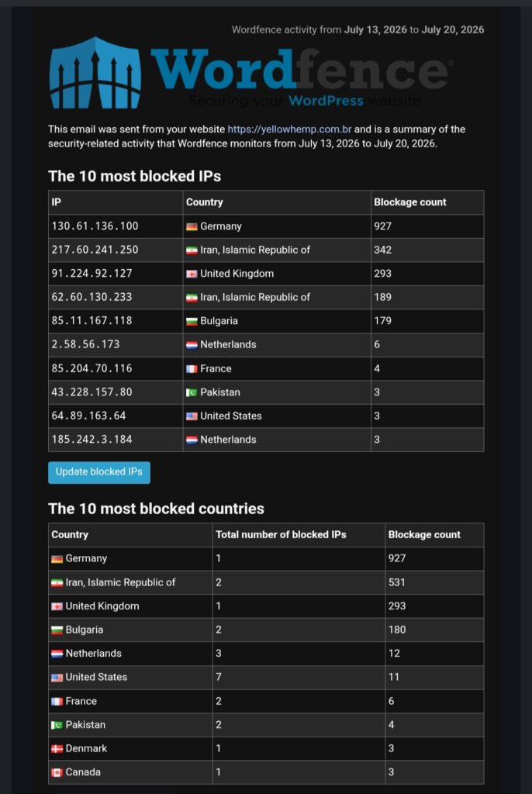Image resolution: width=532 pixels, height=794 pixels.
Task: Click the Germany flag in blocked IPs table
Action: click(192, 226)
